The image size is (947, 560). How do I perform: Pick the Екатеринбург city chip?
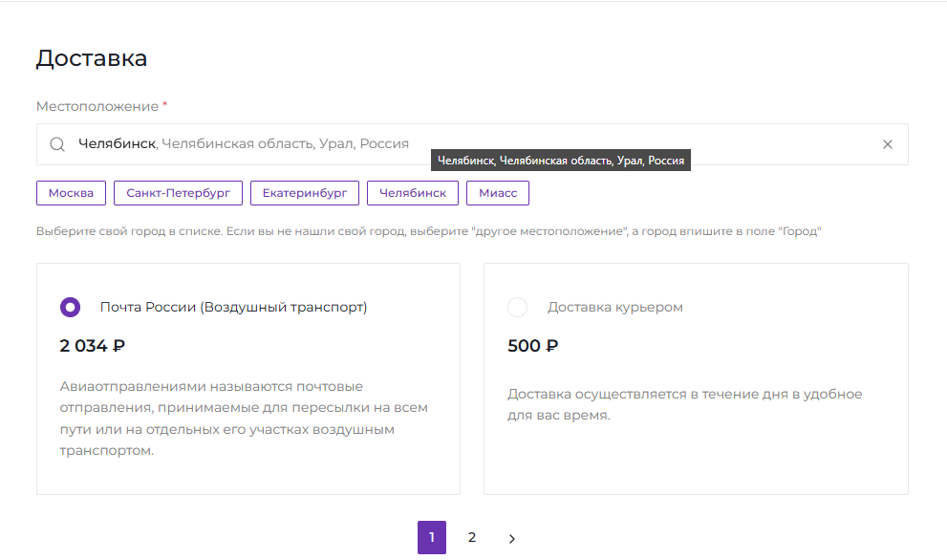pos(305,193)
